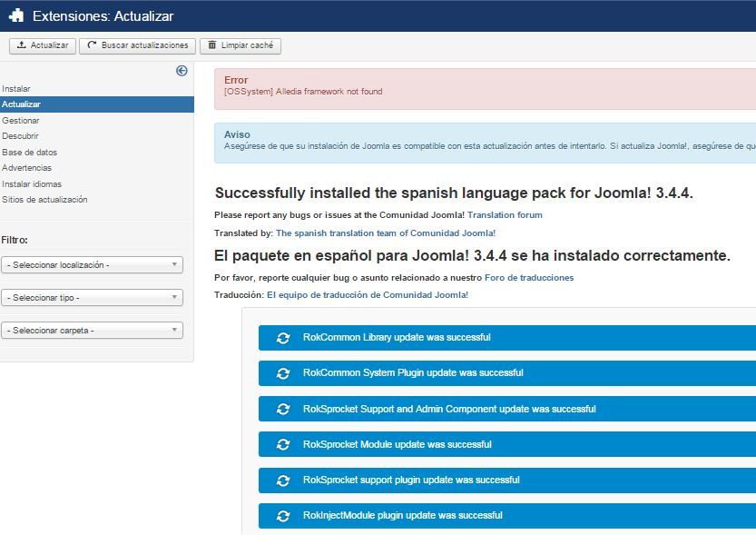Click the Aviso heading in blue notice
Image resolution: width=756 pixels, height=535 pixels.
click(237, 134)
